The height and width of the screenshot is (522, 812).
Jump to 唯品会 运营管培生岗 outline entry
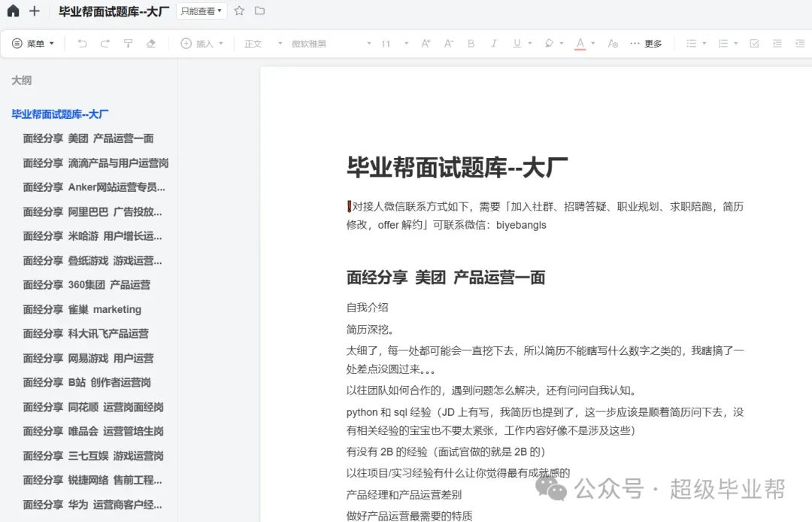click(93, 431)
